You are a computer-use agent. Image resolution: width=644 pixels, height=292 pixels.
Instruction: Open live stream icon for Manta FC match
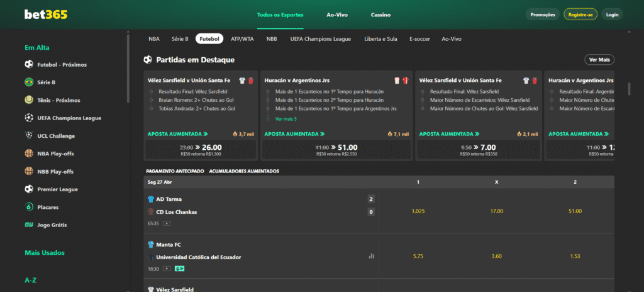click(167, 269)
